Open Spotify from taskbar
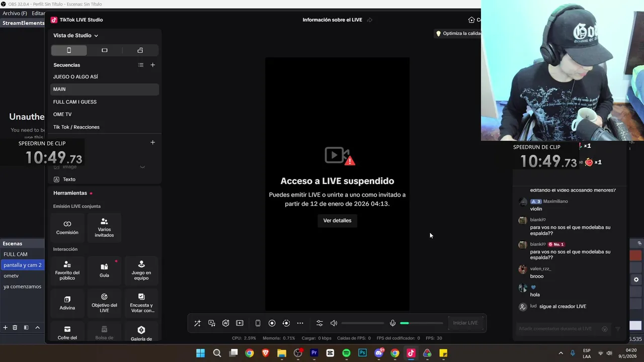The width and height of the screenshot is (644, 362). (x=346, y=353)
